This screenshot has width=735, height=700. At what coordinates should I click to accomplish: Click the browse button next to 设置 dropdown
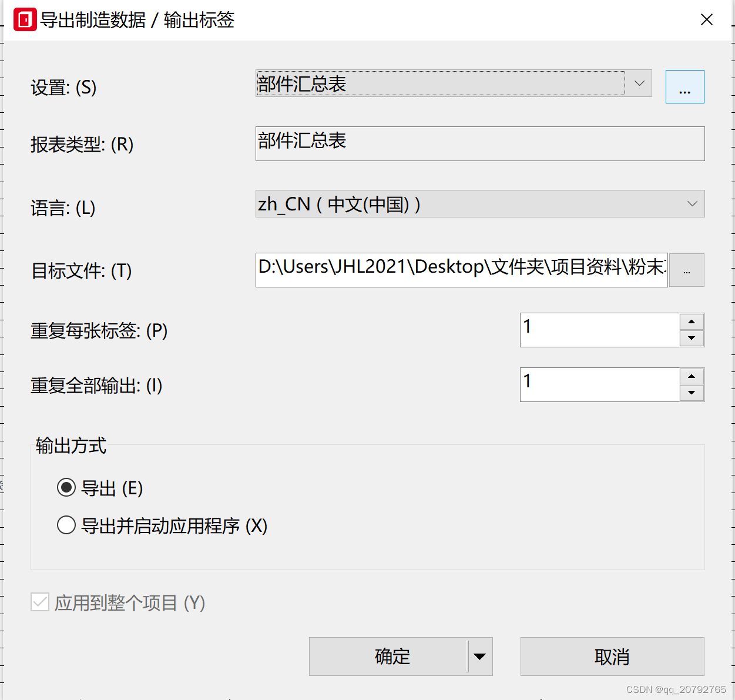click(684, 86)
